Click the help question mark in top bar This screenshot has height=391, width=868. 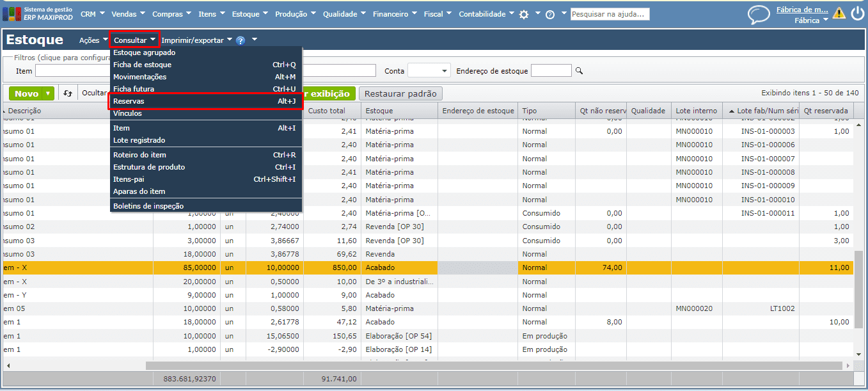(x=550, y=14)
